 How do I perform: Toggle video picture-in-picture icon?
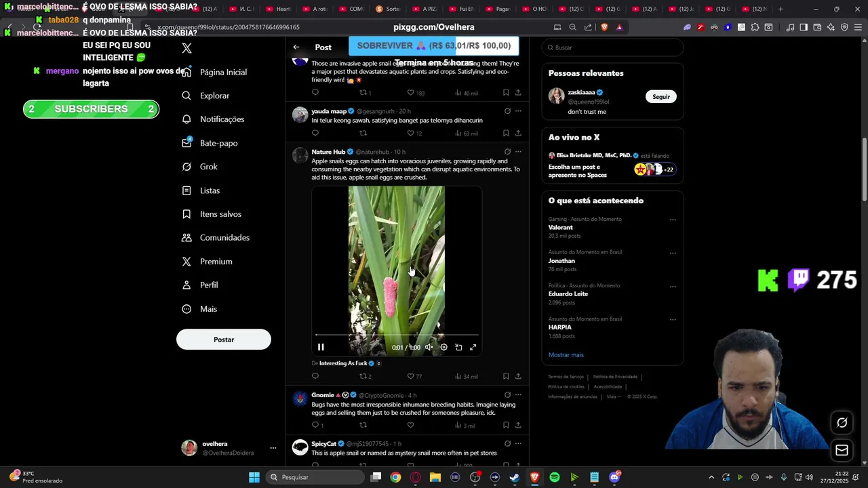pos(458,347)
